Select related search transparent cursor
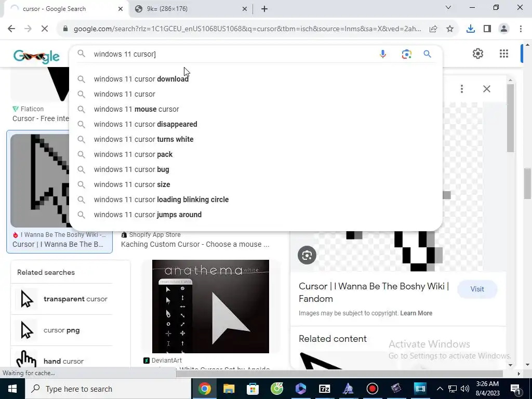The image size is (532, 399). pyautogui.click(x=62, y=299)
